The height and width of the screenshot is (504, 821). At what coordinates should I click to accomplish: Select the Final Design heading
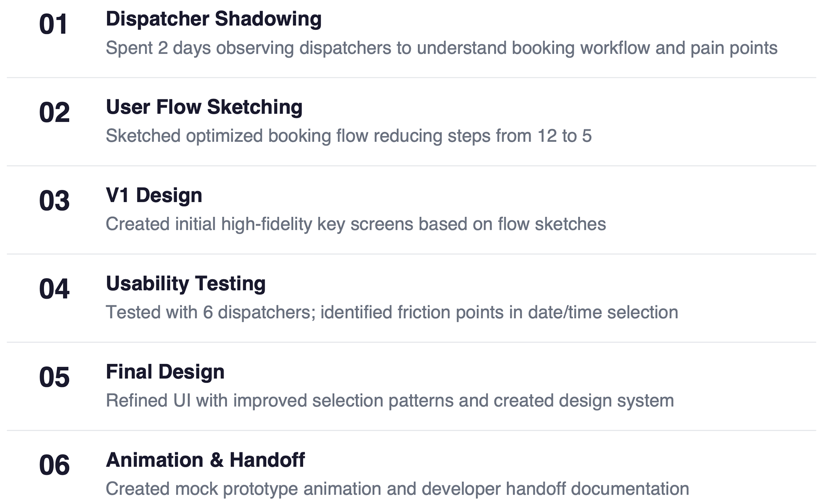coord(165,372)
